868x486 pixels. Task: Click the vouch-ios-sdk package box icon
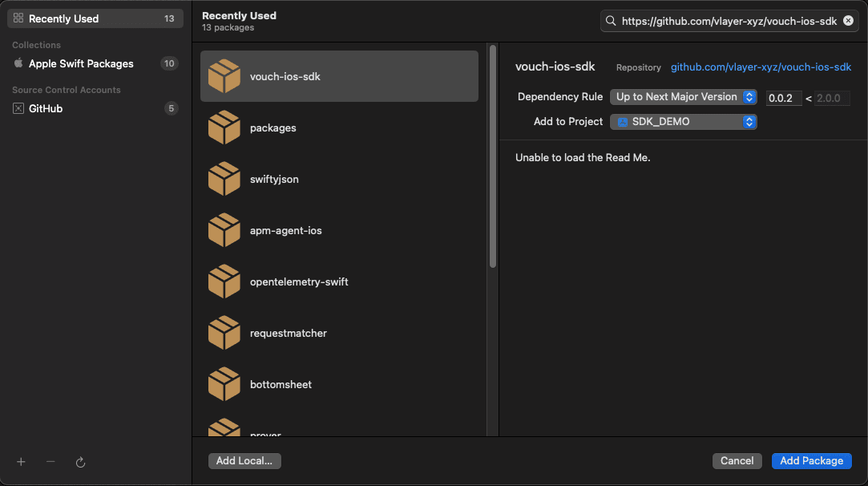point(224,76)
